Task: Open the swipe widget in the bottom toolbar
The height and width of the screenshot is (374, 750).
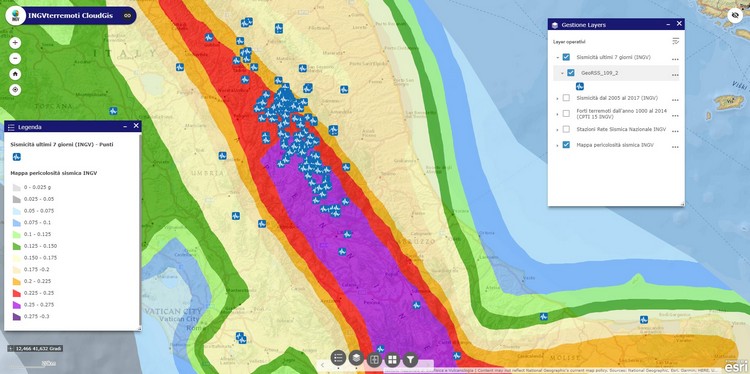Action: coord(374,359)
